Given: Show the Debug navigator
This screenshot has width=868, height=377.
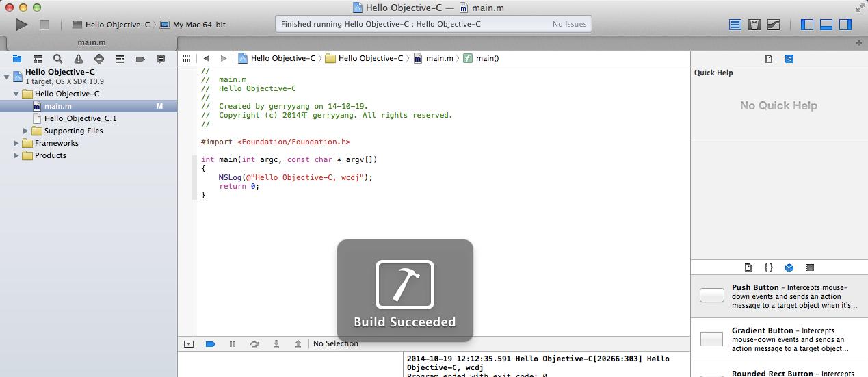Looking at the screenshot, I should [120, 59].
